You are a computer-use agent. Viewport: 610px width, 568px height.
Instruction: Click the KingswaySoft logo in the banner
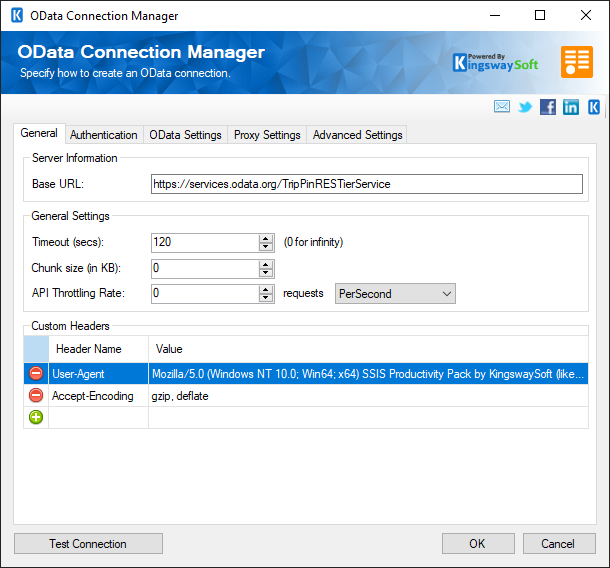[496, 63]
